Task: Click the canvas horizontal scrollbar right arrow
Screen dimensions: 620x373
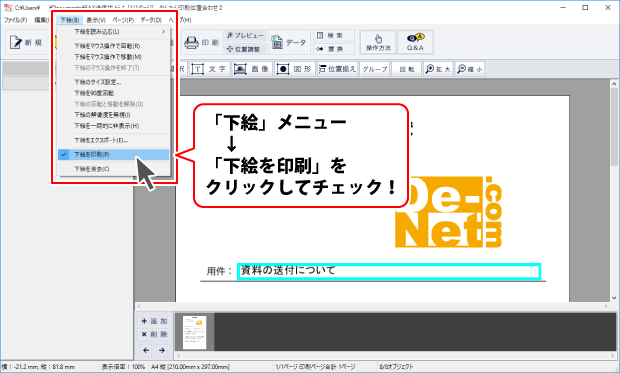Action: point(606,306)
